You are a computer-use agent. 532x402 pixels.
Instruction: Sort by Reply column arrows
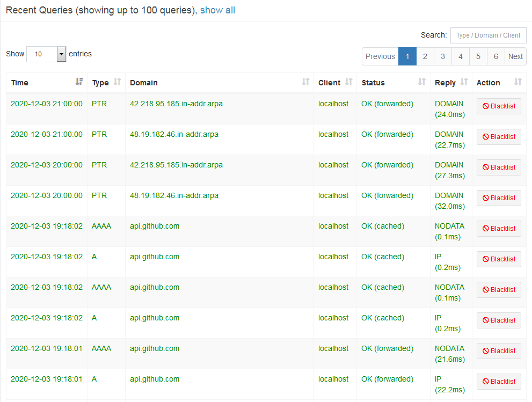464,82
